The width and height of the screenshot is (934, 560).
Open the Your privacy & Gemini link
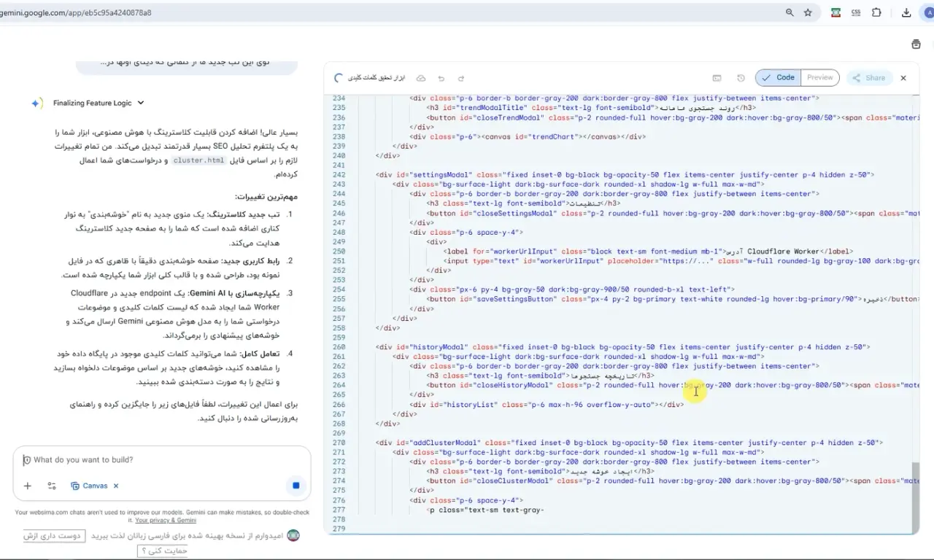166,521
